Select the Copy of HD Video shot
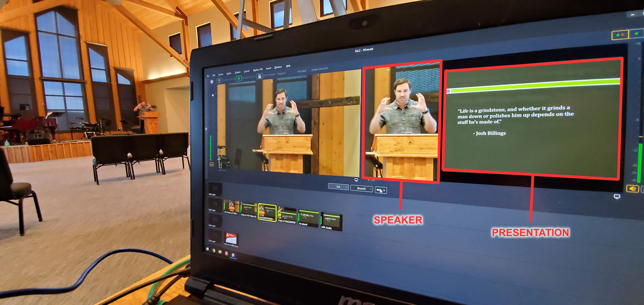This screenshot has height=305, width=644. (249, 210)
